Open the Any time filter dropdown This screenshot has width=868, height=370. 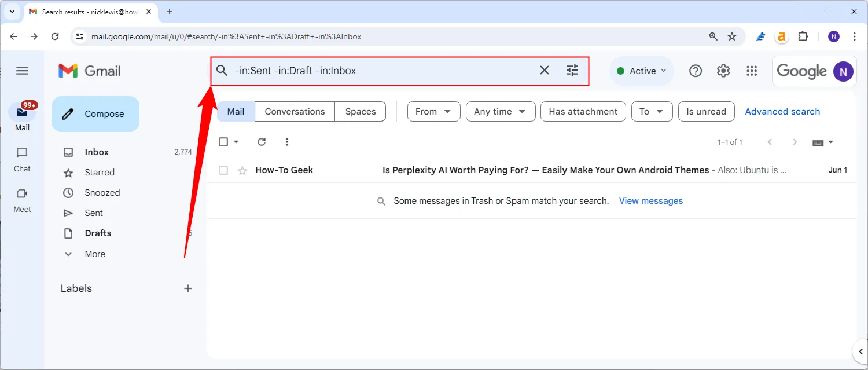pyautogui.click(x=500, y=112)
